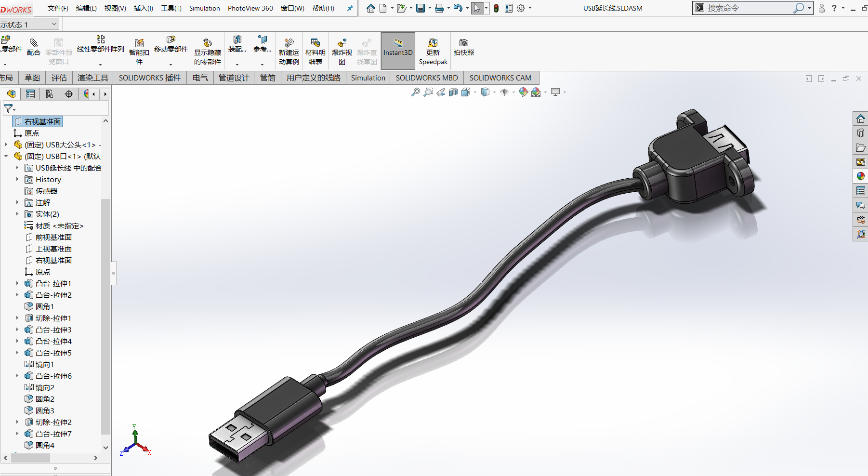Open the PhotoView 360 menu
868x476 pixels.
(250, 8)
